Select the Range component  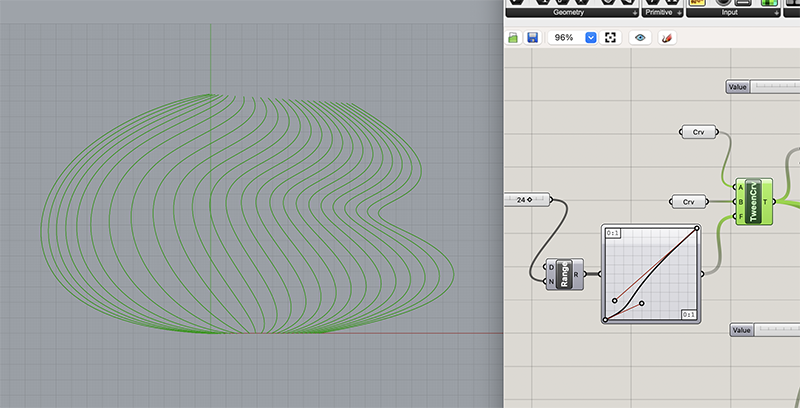coord(565,273)
